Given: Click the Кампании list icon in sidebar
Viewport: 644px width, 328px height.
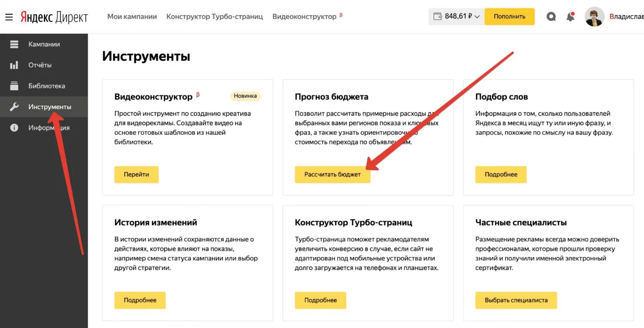Looking at the screenshot, I should click(x=14, y=44).
